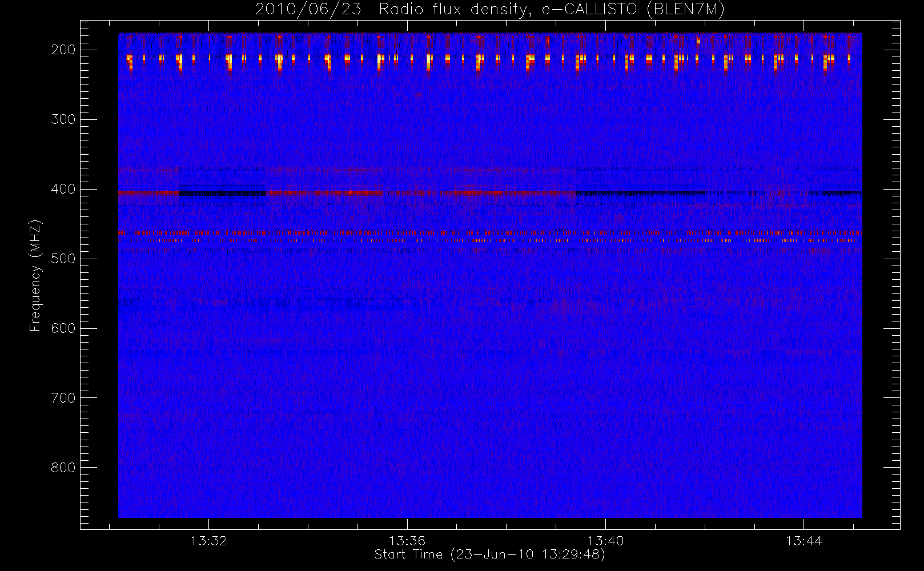Click the 13:44 time tick label
Image resolution: width=924 pixels, height=571 pixels.
point(804,540)
